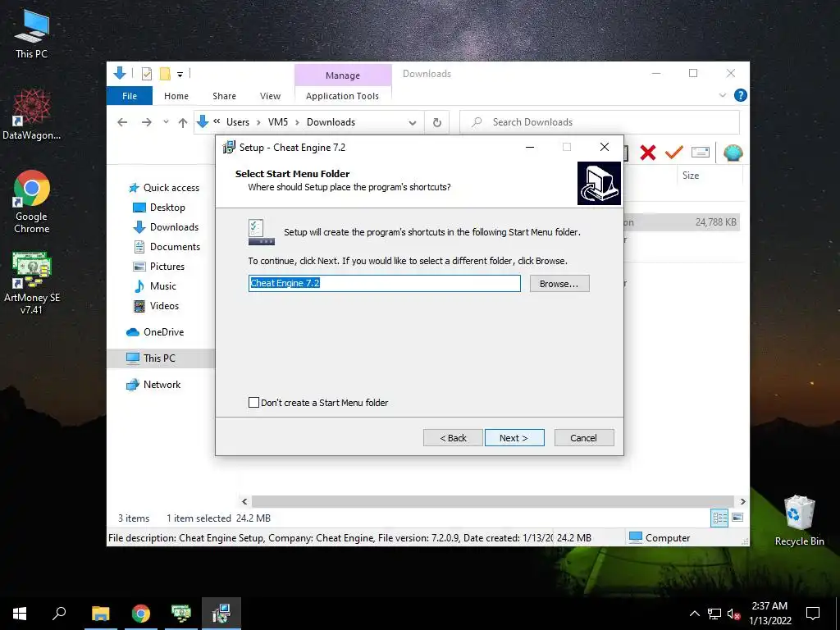Expand address bar history dropdown

click(x=412, y=123)
